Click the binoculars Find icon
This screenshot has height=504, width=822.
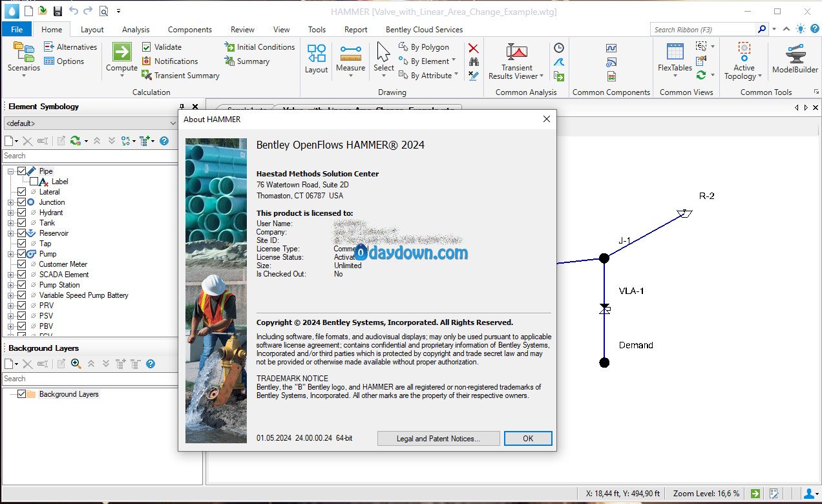(474, 61)
